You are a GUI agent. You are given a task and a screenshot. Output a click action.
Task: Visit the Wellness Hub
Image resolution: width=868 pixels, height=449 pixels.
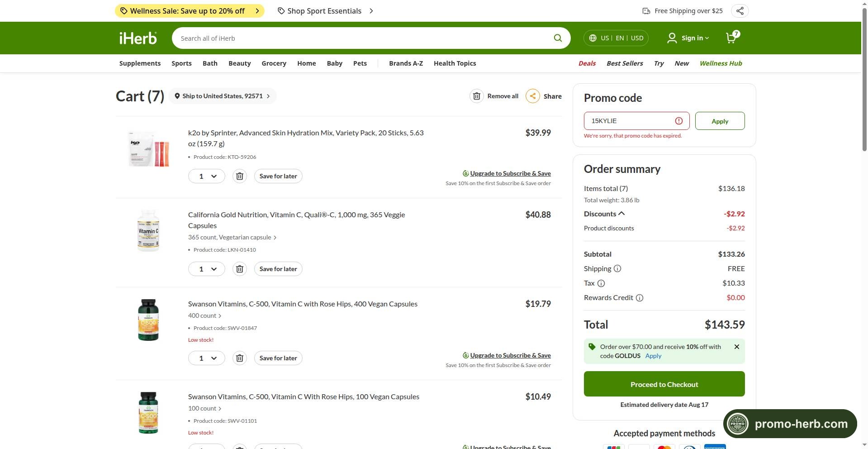point(721,63)
